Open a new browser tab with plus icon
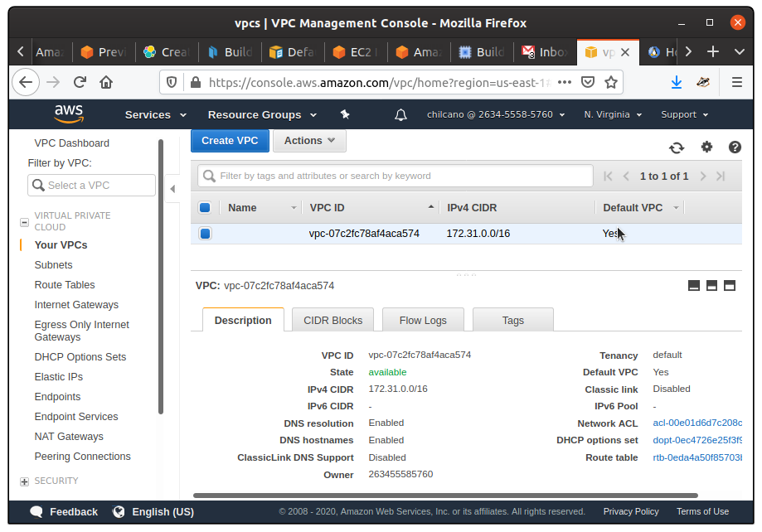Viewport: 762px width, 532px height. click(712, 51)
